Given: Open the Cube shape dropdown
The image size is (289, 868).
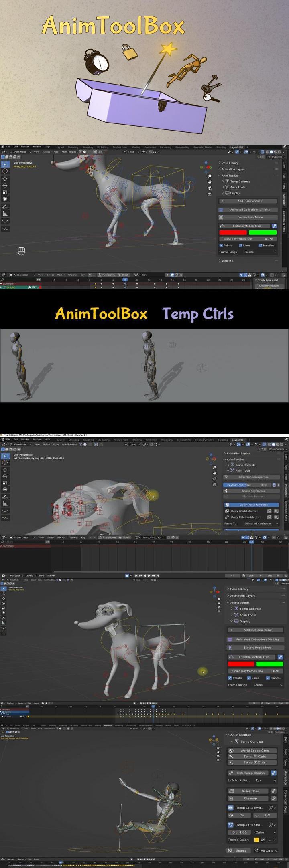Looking at the screenshot, I should [x=265, y=832].
